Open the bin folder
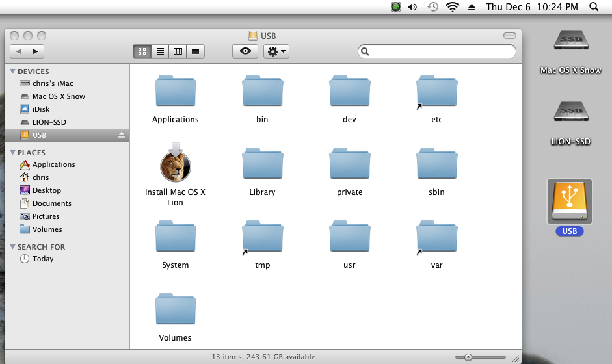Viewport: 612px width, 364px height. [x=262, y=91]
